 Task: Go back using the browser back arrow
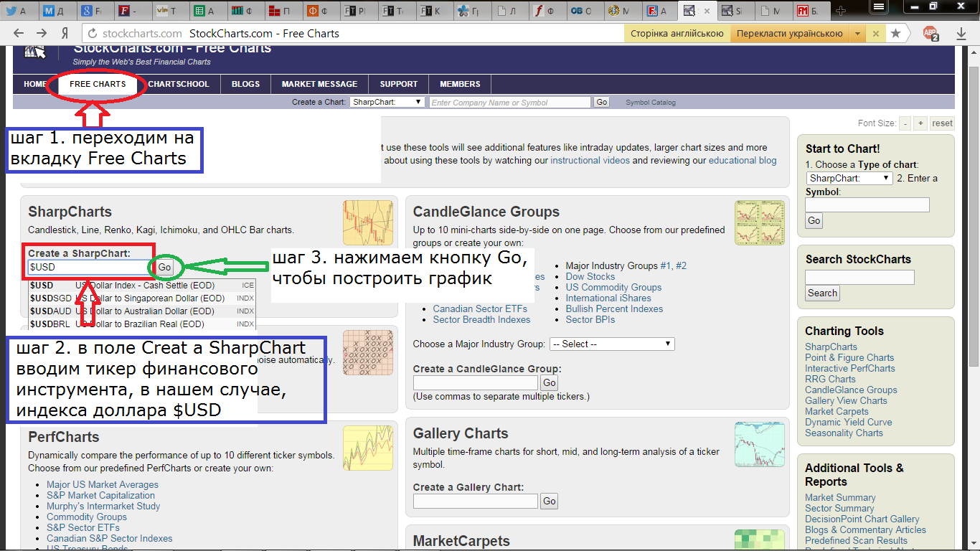19,33
